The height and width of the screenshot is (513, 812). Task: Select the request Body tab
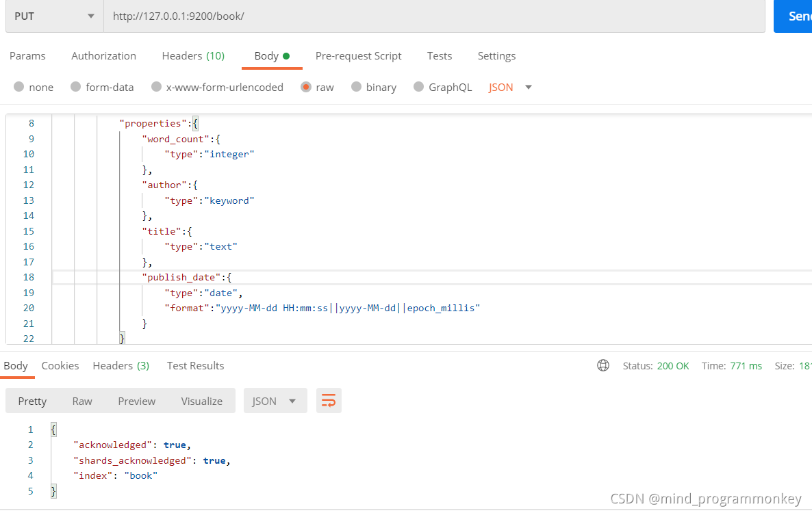pos(272,56)
